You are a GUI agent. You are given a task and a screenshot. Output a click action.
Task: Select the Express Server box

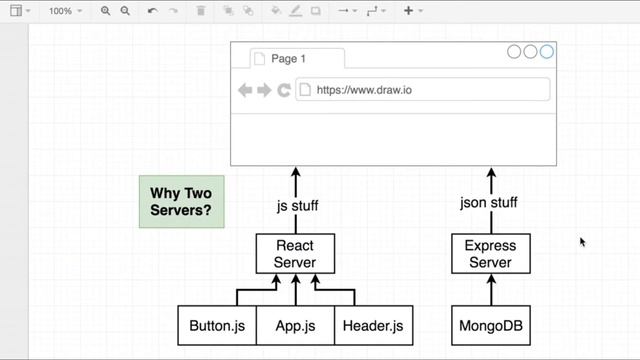point(491,253)
